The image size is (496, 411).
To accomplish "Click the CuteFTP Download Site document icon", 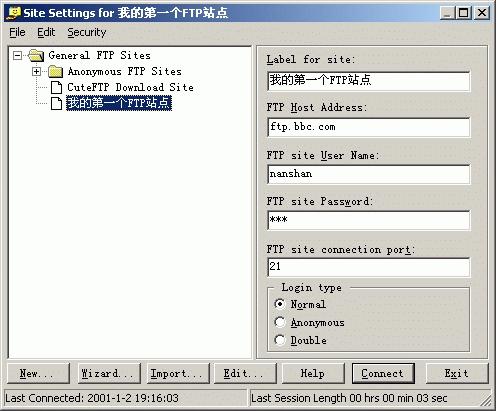I will (x=56, y=87).
